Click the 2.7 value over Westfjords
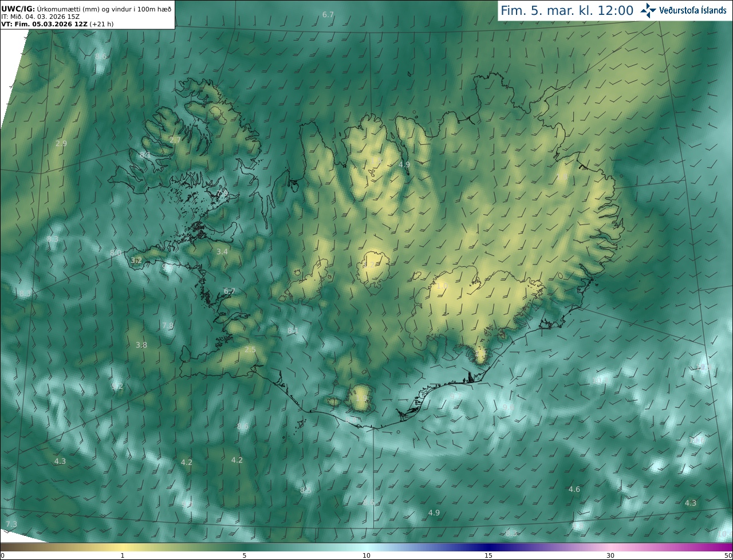The width and height of the screenshot is (733, 560). [175, 140]
